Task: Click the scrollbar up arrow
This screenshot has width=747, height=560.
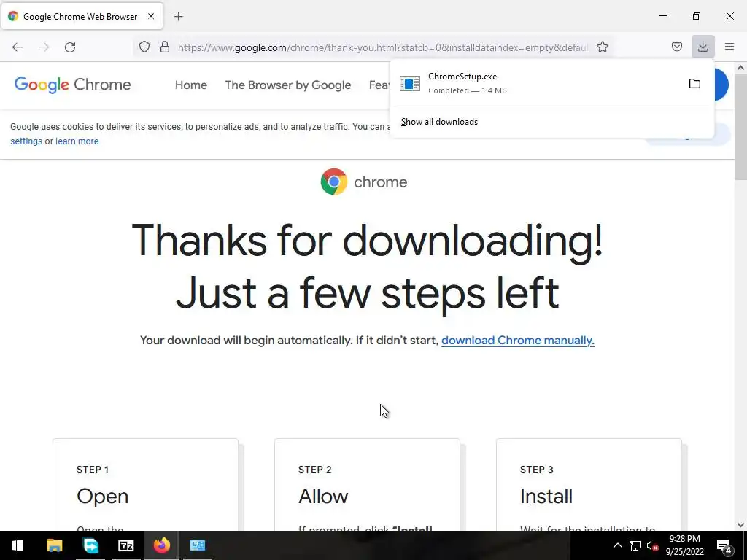Action: [x=740, y=68]
